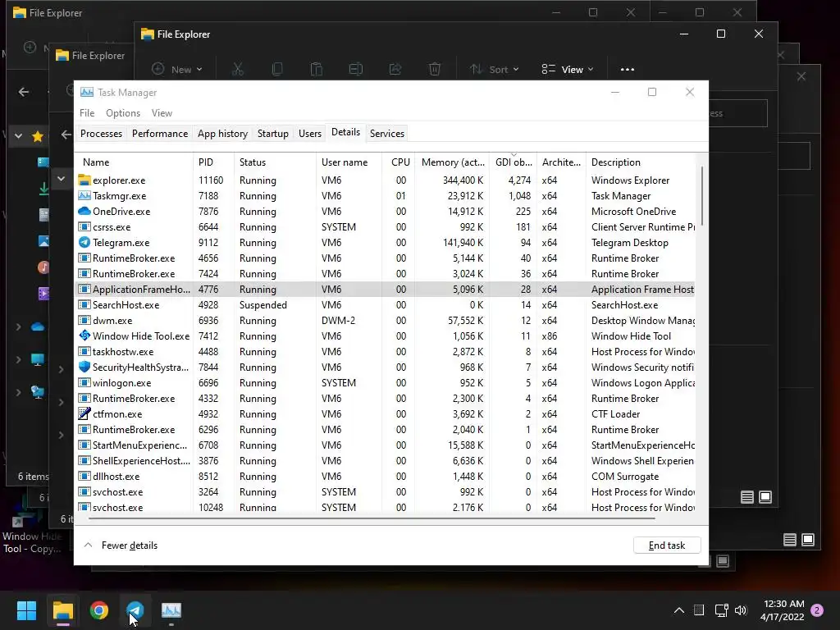
Task: Click the Cut icon in File Explorer
Action: click(x=238, y=69)
